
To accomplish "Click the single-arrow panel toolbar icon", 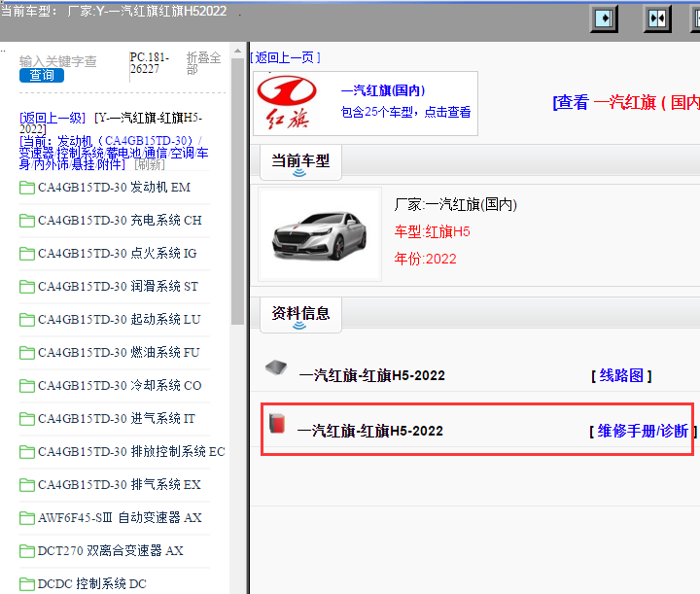I will tap(604, 18).
